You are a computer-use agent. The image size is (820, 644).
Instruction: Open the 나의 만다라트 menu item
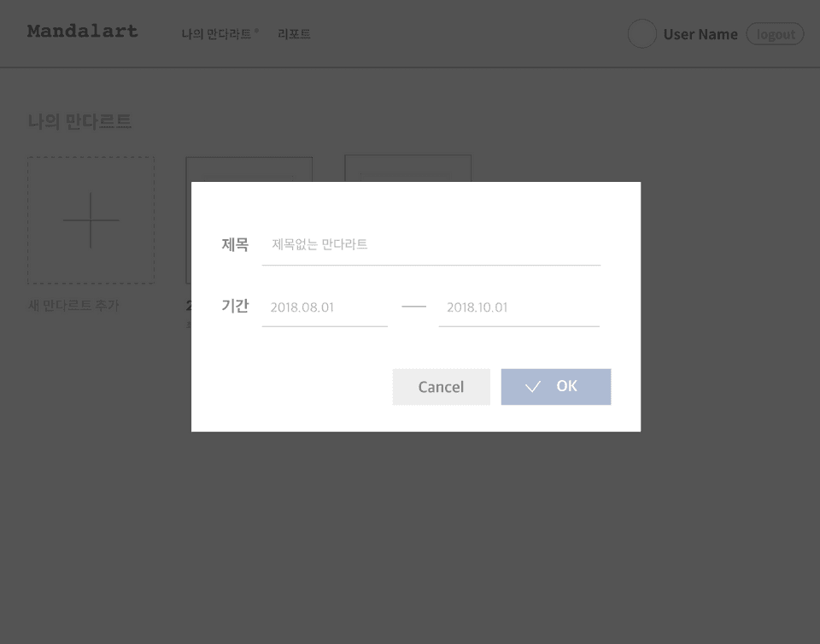coord(216,33)
